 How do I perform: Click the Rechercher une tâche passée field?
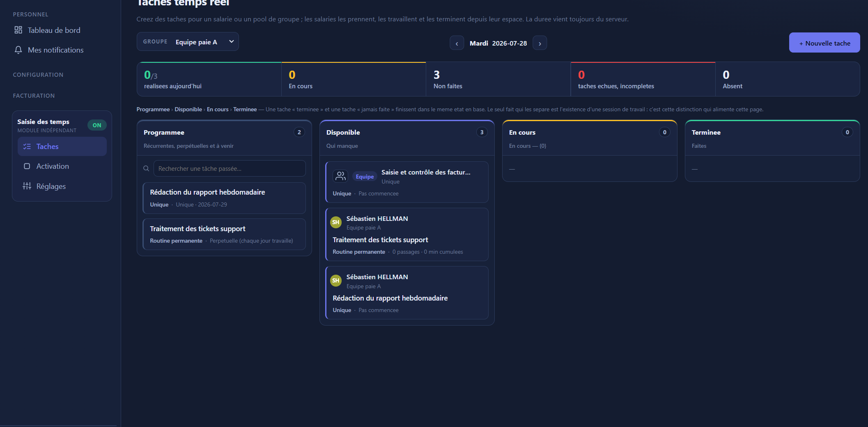click(230, 168)
